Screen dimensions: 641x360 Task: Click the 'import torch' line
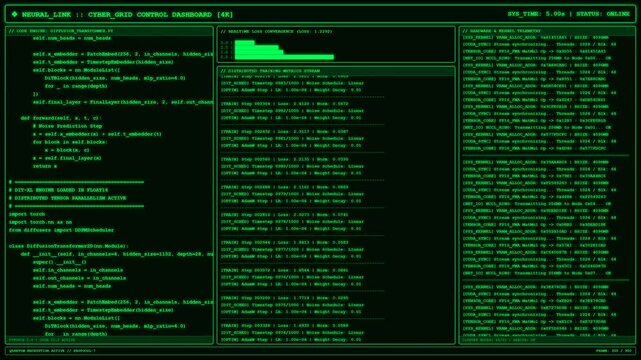point(27,214)
